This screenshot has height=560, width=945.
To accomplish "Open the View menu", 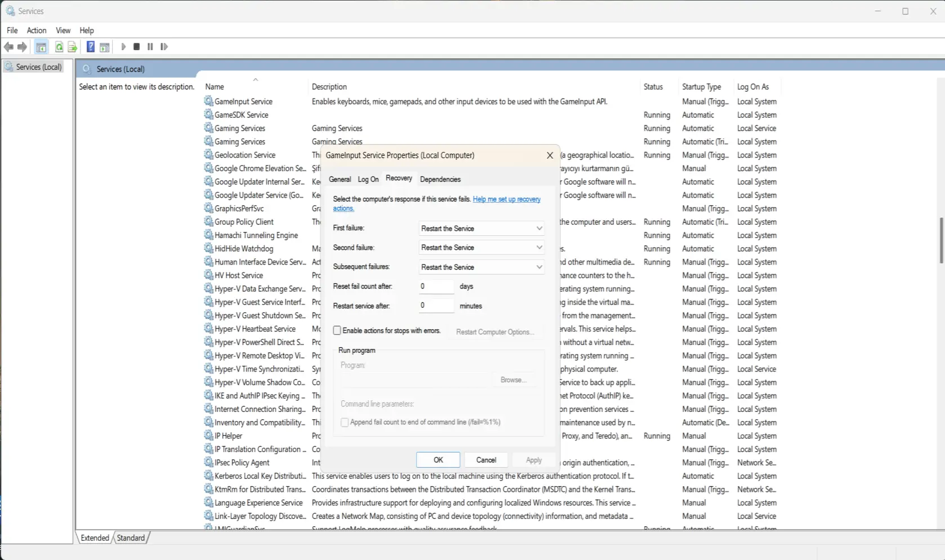I will click(x=63, y=30).
